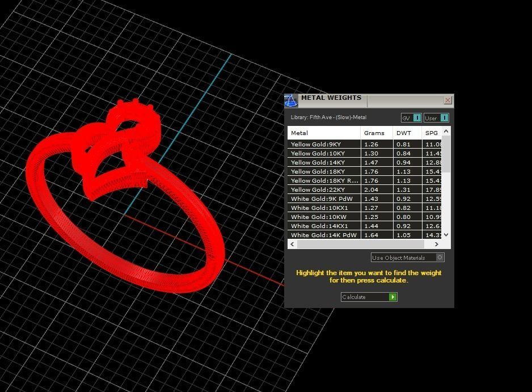
Task: Select the Yellow Gold:22KY row
Action: click(x=364, y=189)
